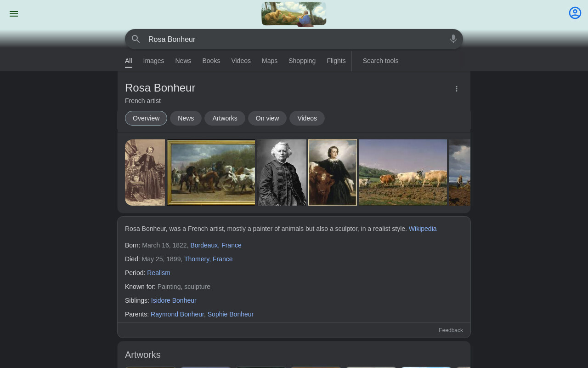588x368 pixels.
Task: Open the framed Horse Fair painting thumbnail
Action: [211, 172]
